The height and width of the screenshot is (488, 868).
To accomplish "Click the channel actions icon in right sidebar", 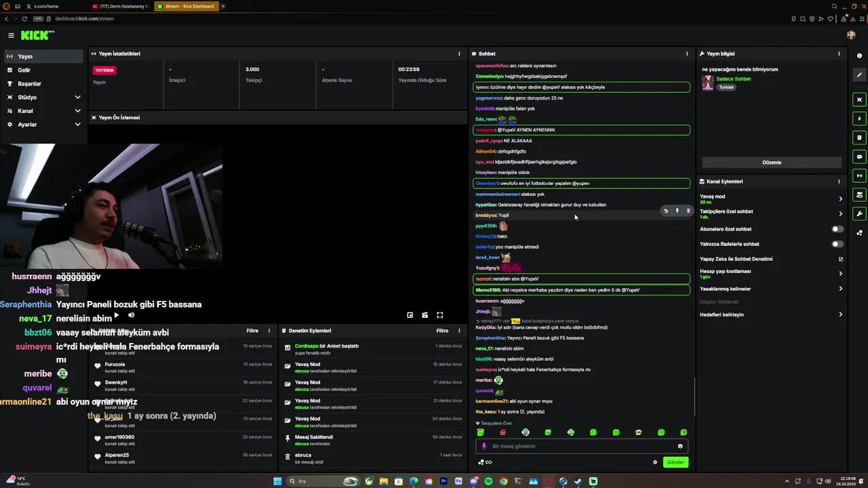I will click(x=859, y=195).
